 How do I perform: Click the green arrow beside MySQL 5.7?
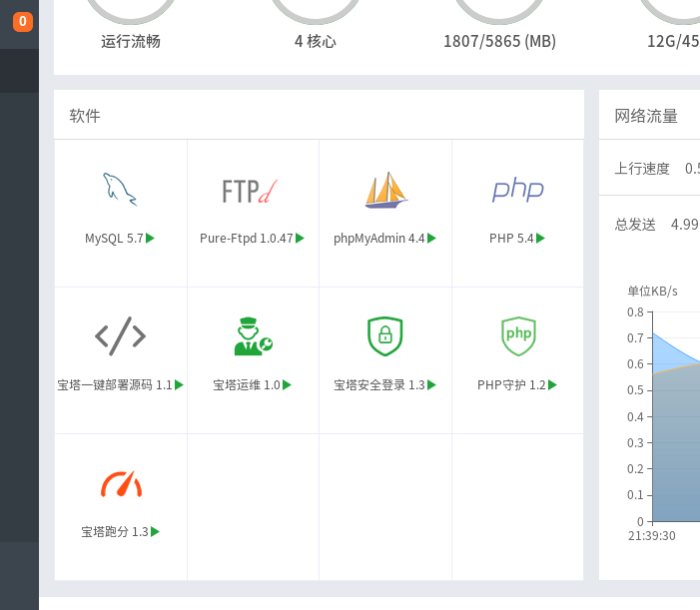pos(150,239)
